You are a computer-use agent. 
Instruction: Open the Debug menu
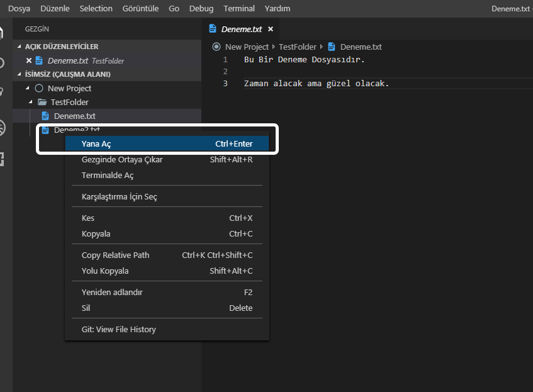coord(201,9)
